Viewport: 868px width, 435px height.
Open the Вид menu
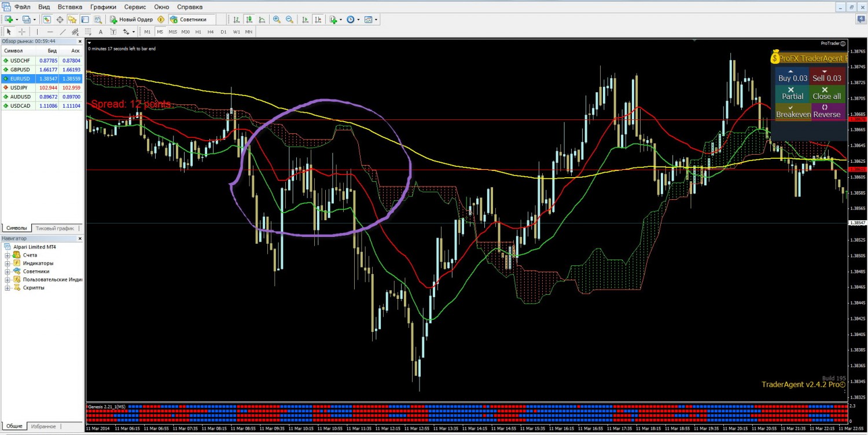coord(45,7)
